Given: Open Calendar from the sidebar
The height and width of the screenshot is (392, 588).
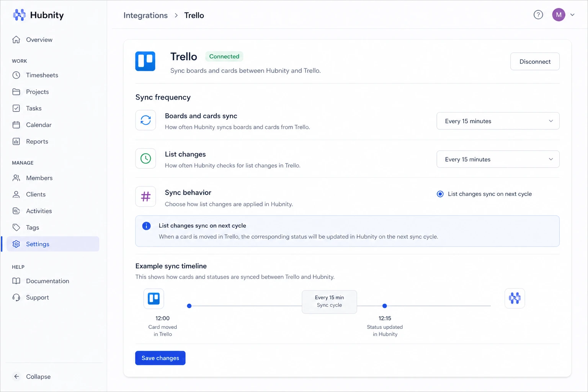Looking at the screenshot, I should pyautogui.click(x=52, y=125).
